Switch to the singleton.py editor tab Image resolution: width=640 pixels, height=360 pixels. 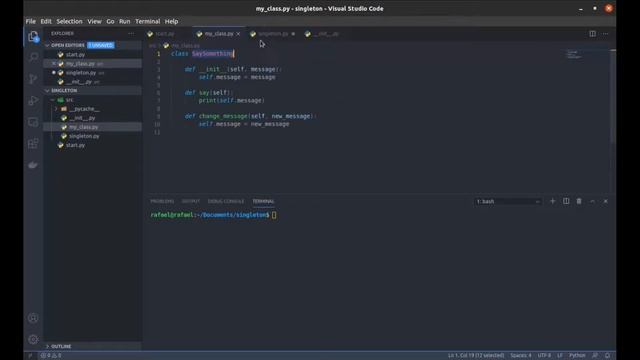click(273, 34)
